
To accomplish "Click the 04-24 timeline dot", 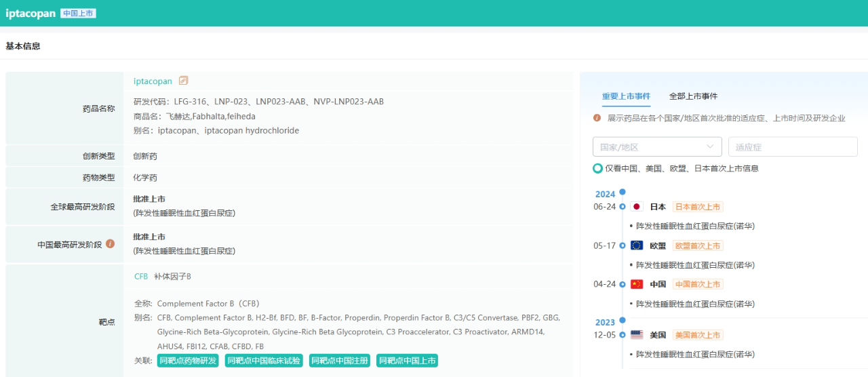I will click(623, 284).
